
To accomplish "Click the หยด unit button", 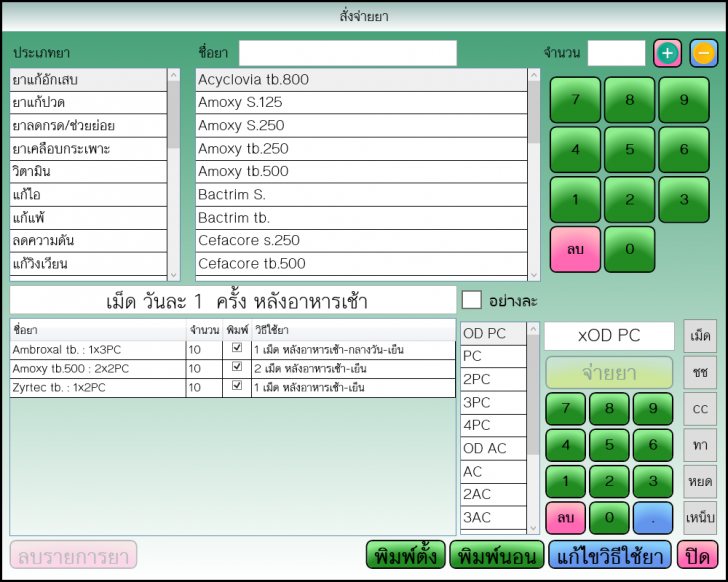I will (700, 481).
